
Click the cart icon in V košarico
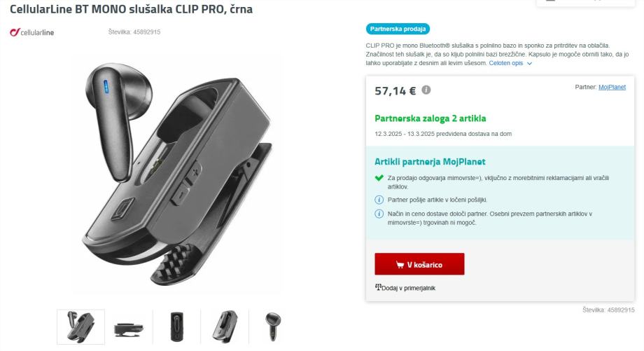pos(400,265)
